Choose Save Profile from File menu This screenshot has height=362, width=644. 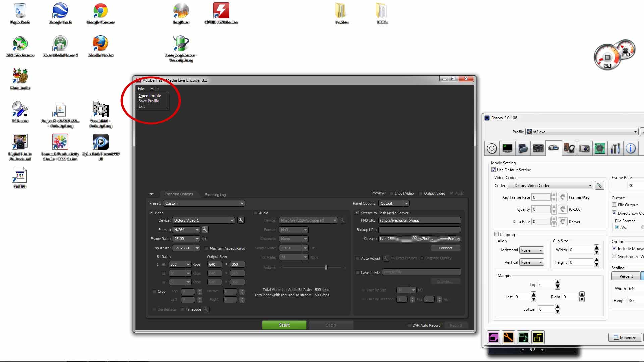[149, 101]
